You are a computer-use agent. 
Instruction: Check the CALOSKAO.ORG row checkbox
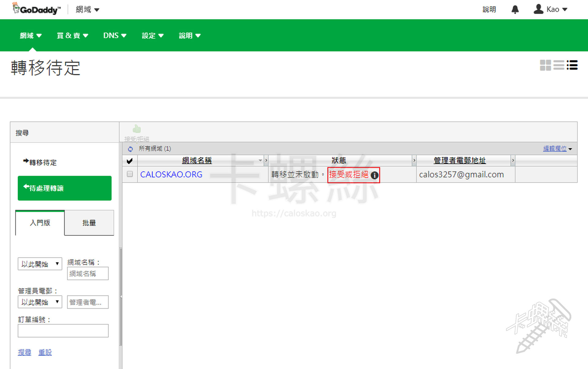tap(130, 174)
